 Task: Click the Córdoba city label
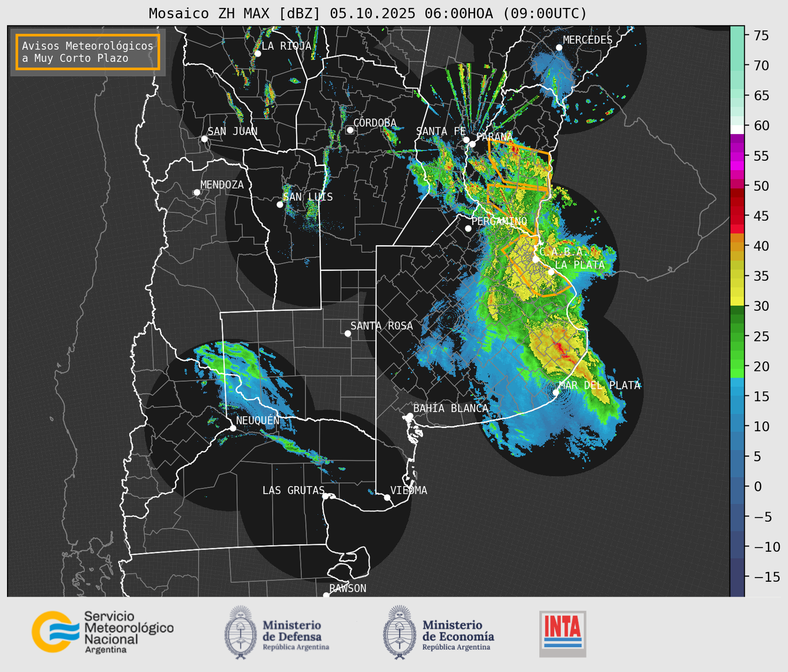[x=375, y=123]
